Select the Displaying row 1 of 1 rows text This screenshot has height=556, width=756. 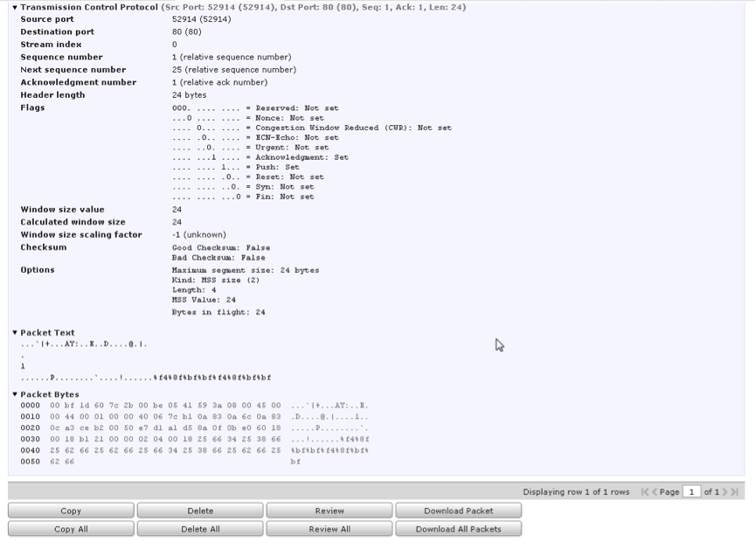tap(576, 492)
